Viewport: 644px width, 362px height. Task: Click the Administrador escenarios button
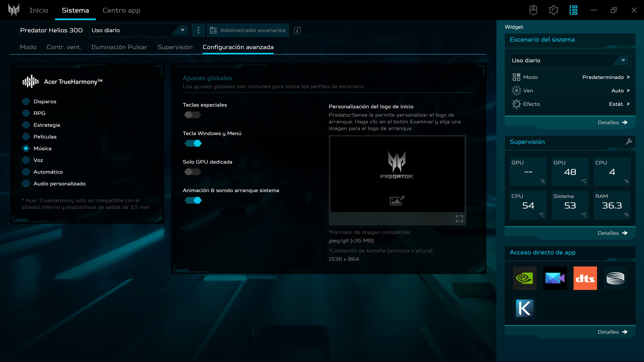[248, 30]
